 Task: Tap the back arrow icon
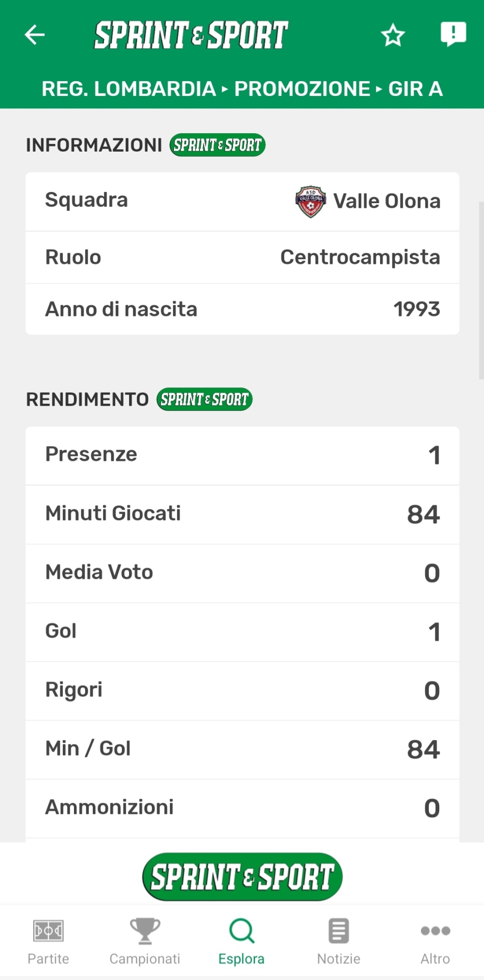click(35, 35)
